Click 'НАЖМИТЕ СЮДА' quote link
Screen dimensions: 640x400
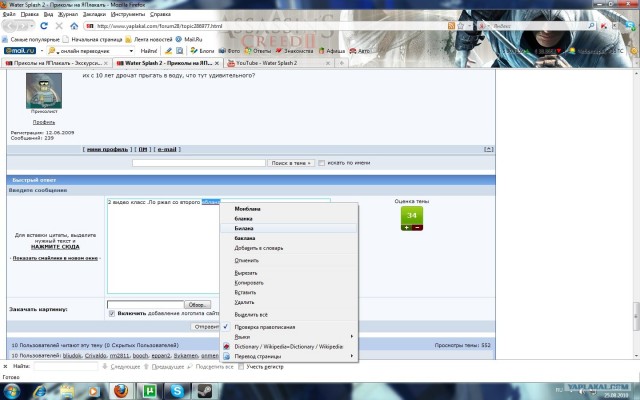tap(55, 247)
